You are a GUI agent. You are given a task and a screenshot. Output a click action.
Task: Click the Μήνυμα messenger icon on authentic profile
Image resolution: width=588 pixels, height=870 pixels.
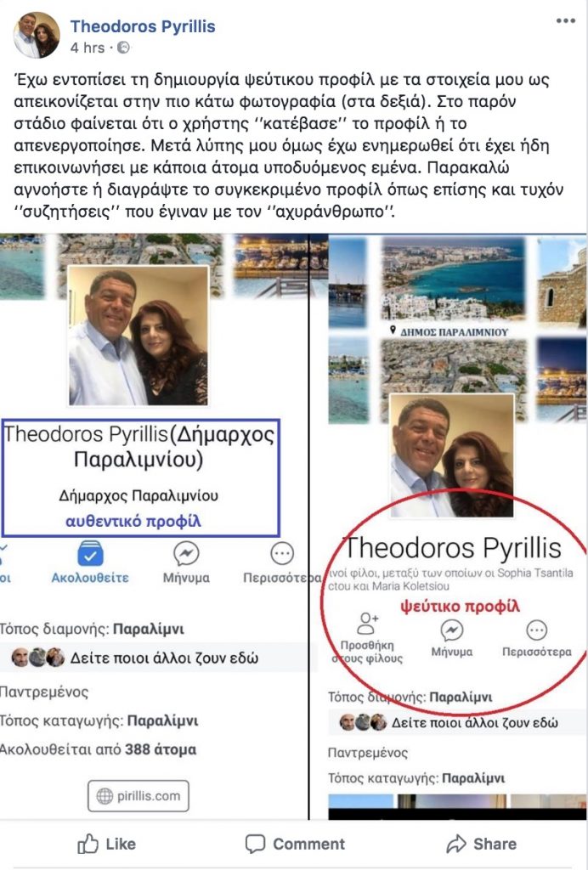coord(186,553)
